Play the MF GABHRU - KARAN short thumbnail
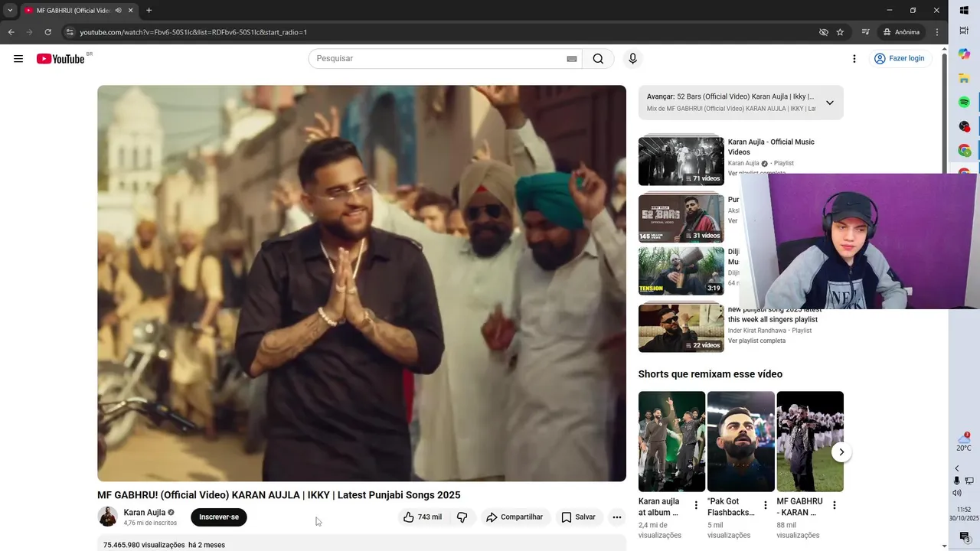Image resolution: width=980 pixels, height=551 pixels. (810, 442)
